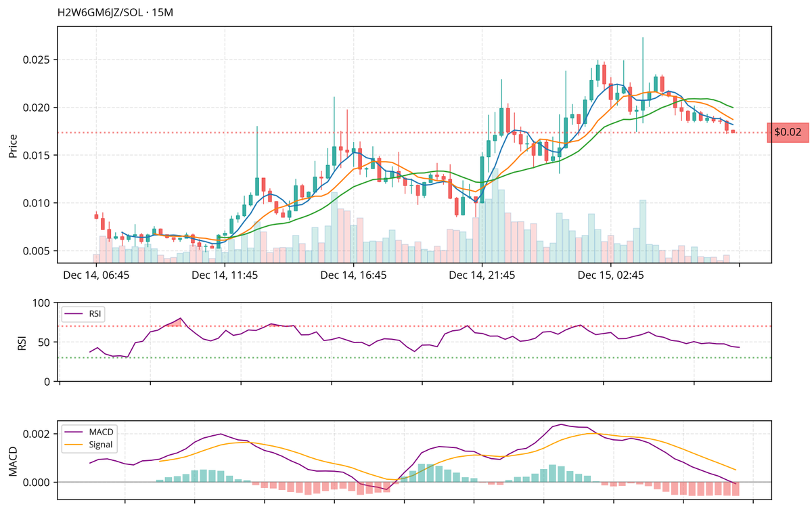Click the Dec 14, 16:45 time label
The width and height of the screenshot is (812, 511).
click(353, 275)
